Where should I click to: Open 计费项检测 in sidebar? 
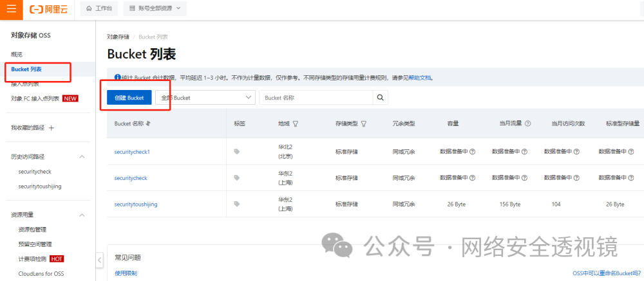[x=32, y=259]
